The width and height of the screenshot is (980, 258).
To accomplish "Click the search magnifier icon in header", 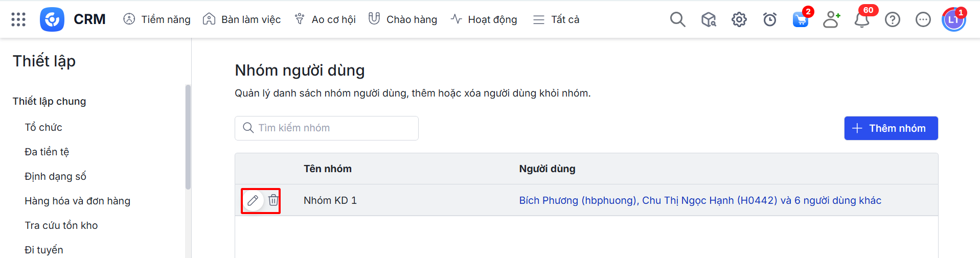I will tap(677, 19).
